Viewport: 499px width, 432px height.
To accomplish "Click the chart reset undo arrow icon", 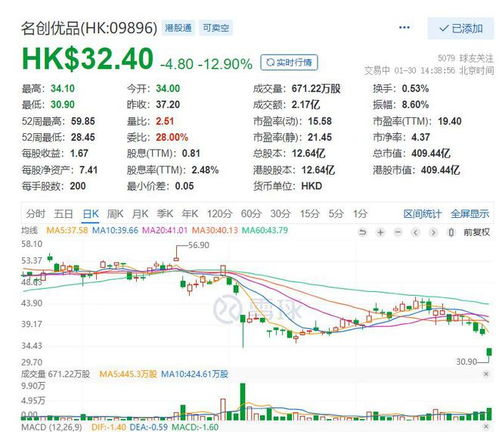I will click(x=363, y=232).
